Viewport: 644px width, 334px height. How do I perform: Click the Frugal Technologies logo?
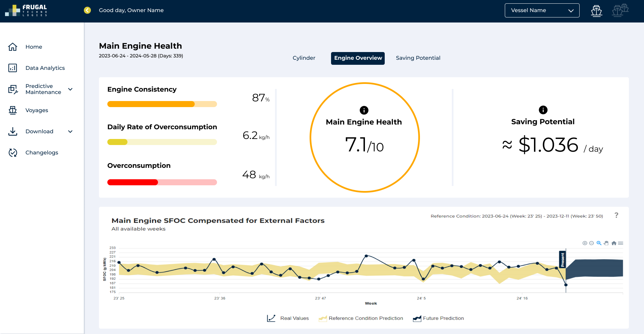26,10
